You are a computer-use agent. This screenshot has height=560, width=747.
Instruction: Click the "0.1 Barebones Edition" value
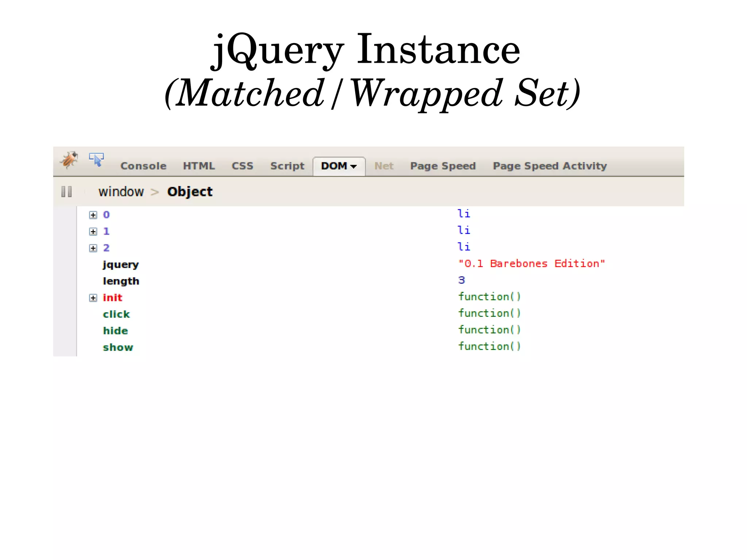(531, 263)
